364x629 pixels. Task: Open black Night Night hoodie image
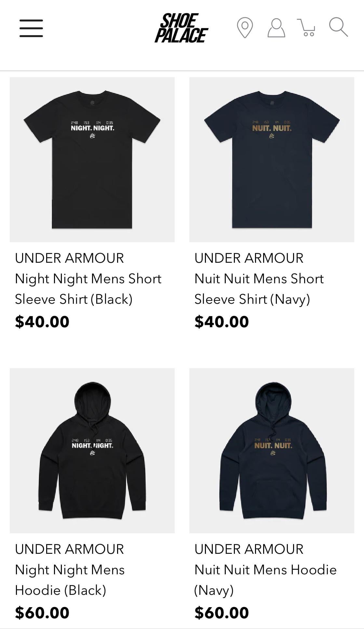click(92, 451)
